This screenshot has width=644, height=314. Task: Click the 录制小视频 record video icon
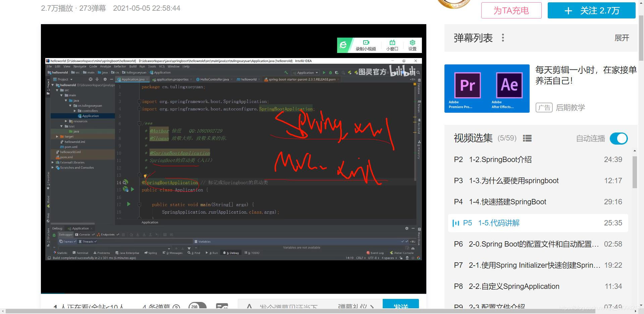click(366, 43)
